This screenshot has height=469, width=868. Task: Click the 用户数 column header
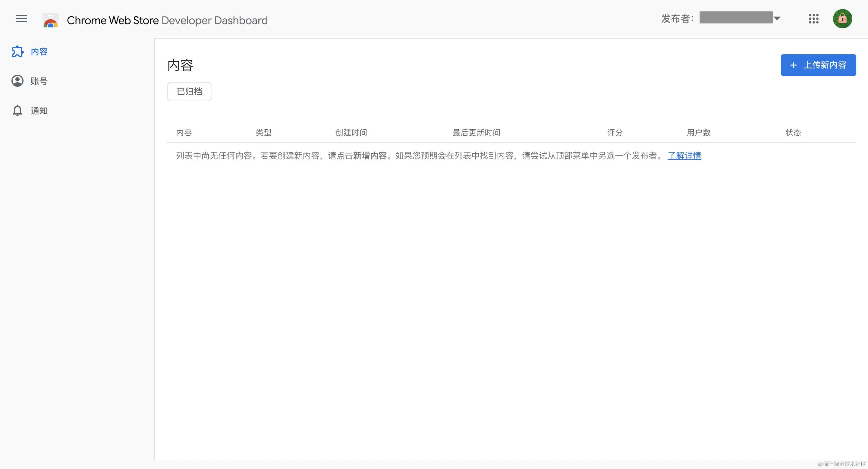699,133
